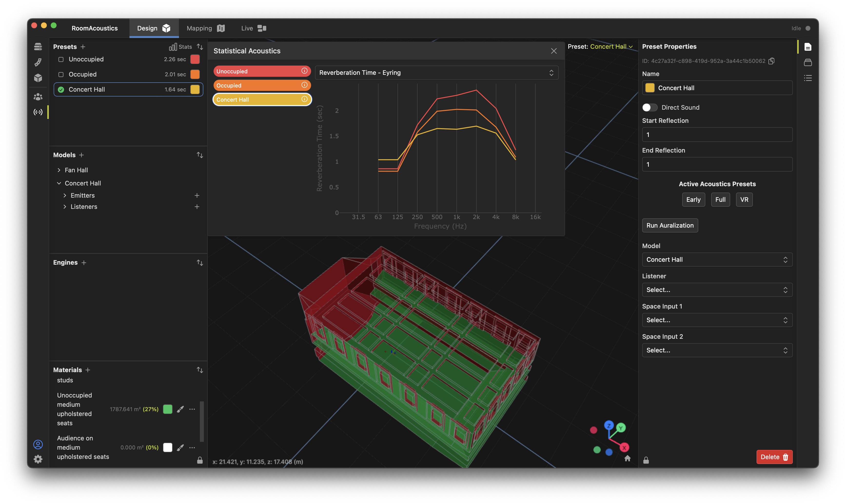Click the Start Reflection input field
846x504 pixels.
click(717, 134)
